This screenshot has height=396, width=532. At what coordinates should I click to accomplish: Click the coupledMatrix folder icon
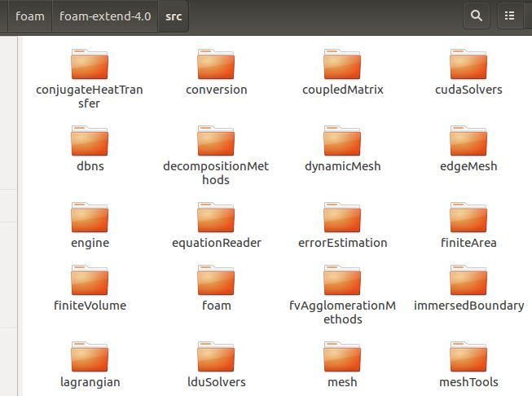[x=342, y=64]
